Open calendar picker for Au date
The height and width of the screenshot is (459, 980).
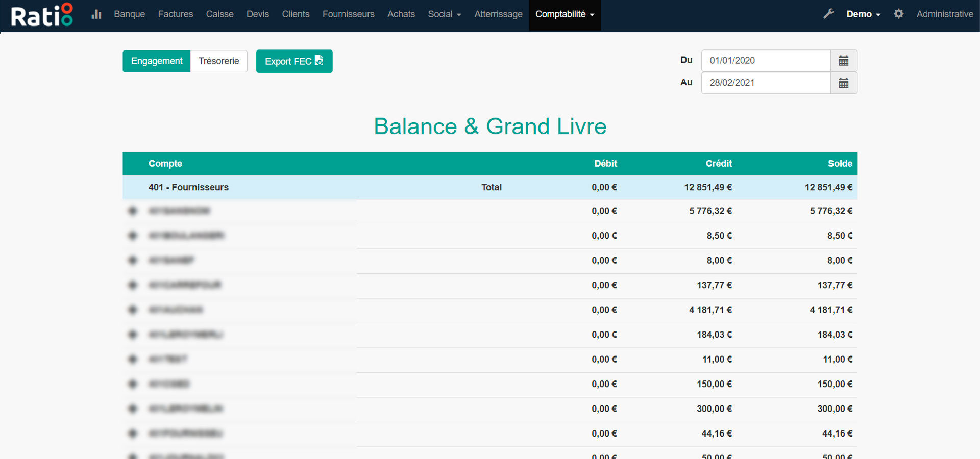coord(844,83)
